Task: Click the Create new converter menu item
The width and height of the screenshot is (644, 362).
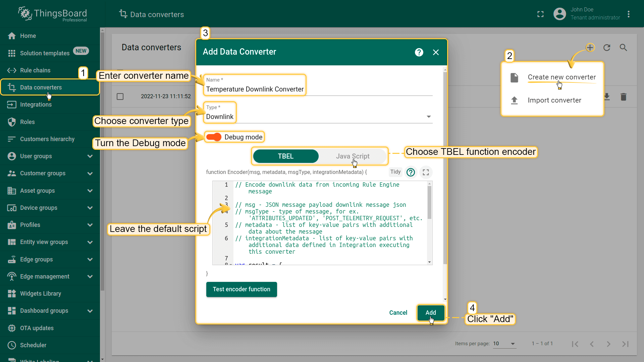Action: pyautogui.click(x=562, y=77)
